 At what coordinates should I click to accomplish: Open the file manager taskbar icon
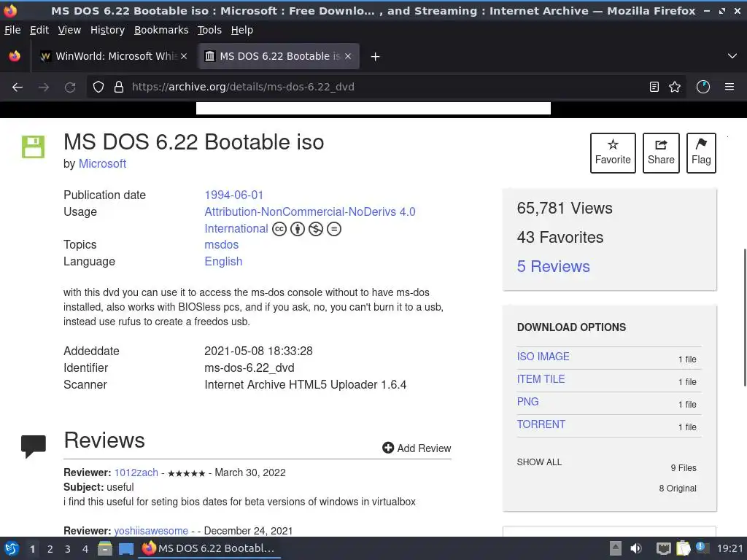click(x=105, y=548)
